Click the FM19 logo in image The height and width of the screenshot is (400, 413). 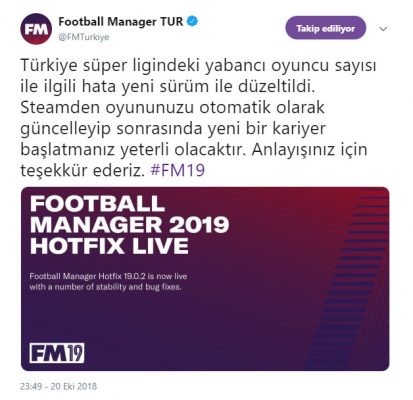pos(57,353)
